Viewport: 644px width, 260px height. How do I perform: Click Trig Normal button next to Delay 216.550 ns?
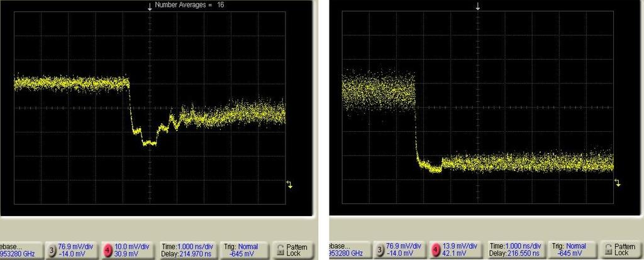pos(573,250)
